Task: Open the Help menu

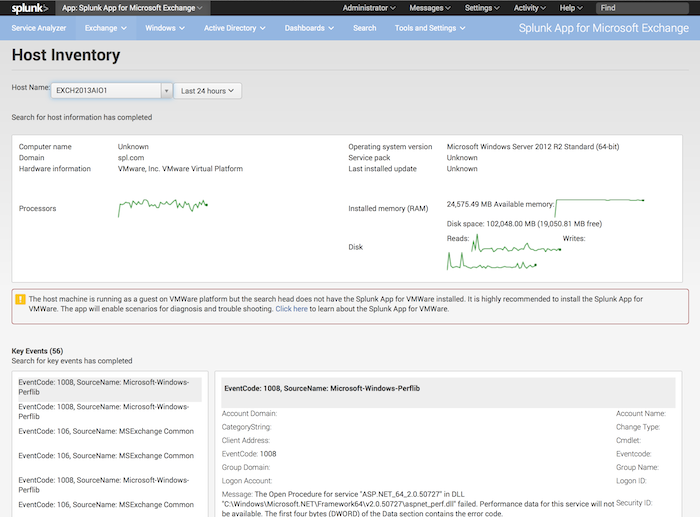Action: coord(571,8)
